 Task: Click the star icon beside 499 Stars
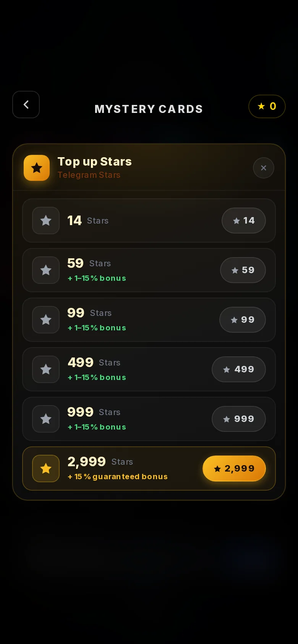click(x=46, y=369)
